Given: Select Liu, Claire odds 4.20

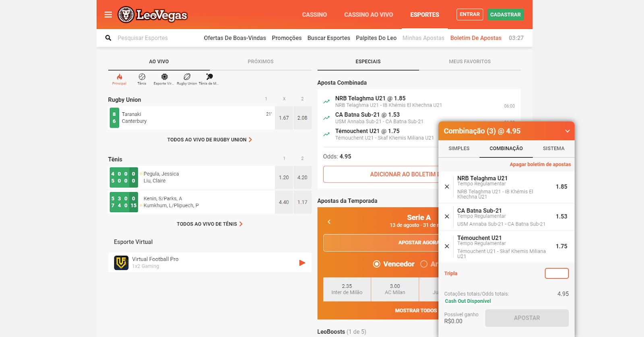Looking at the screenshot, I should tap(302, 178).
